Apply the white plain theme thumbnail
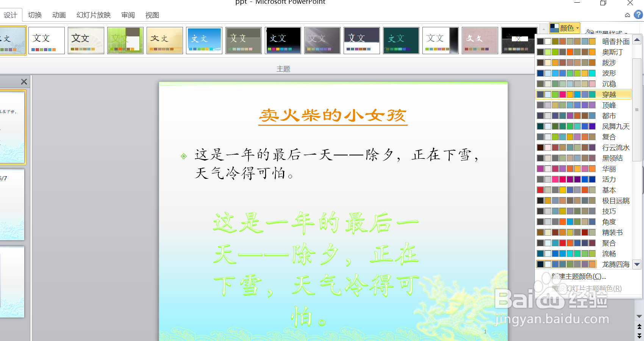 click(x=47, y=41)
